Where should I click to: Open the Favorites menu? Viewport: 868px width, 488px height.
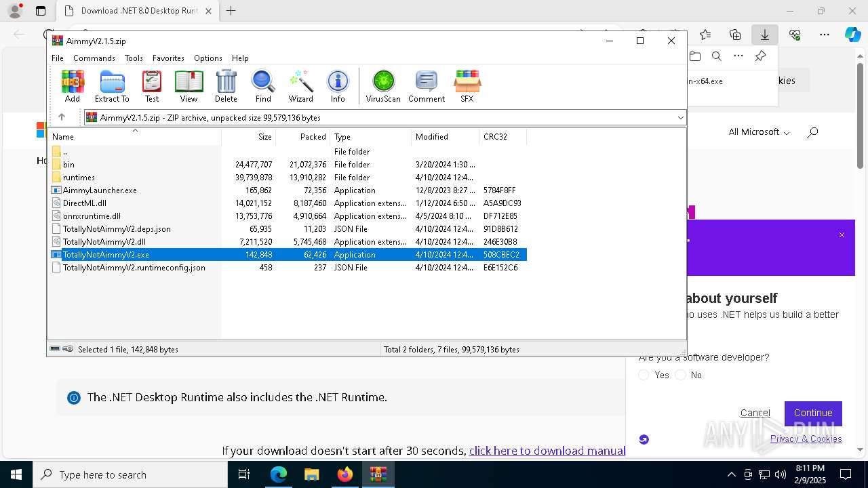[x=168, y=58]
